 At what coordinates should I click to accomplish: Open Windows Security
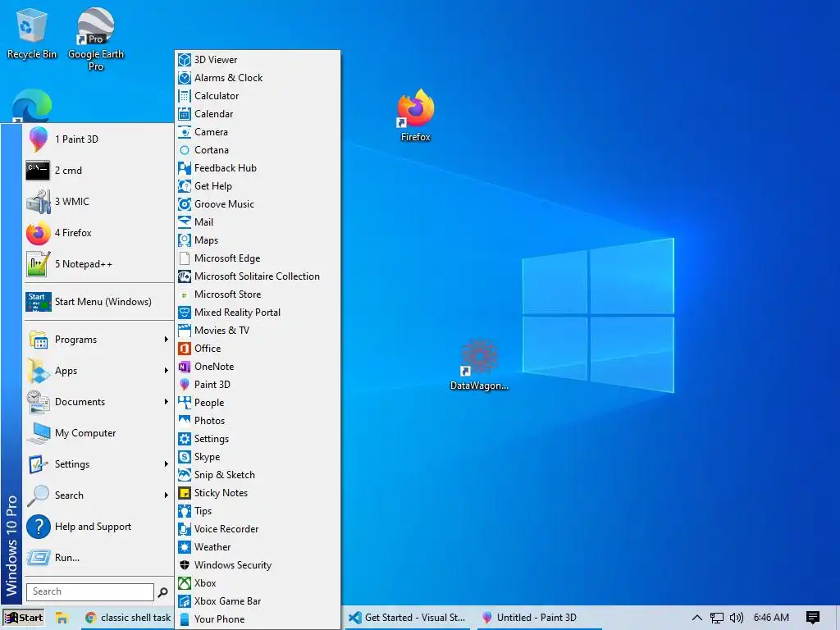[258, 564]
